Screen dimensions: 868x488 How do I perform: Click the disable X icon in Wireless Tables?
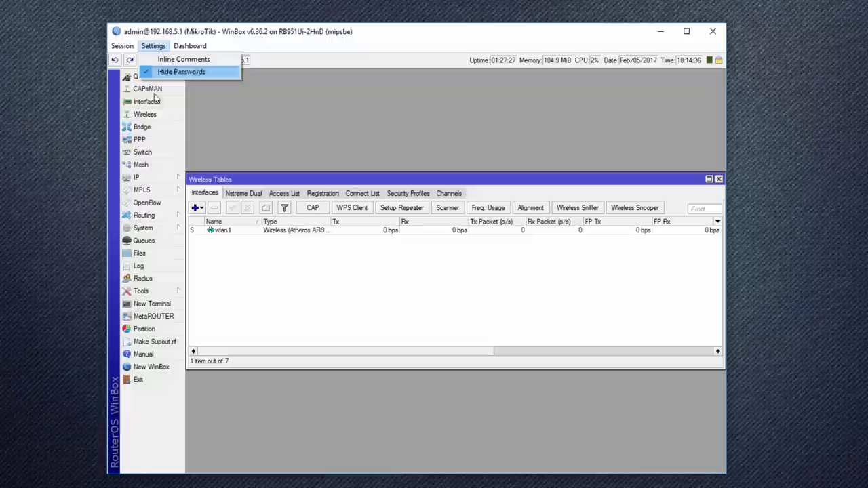coord(248,208)
